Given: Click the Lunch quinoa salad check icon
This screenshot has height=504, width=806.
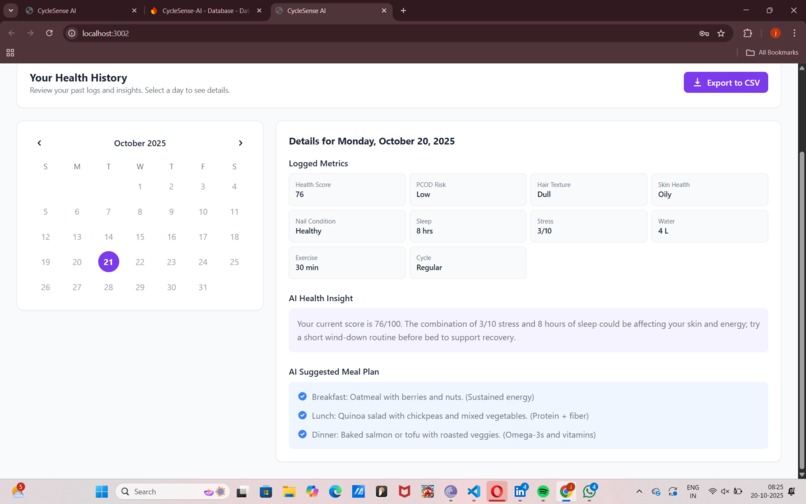Looking at the screenshot, I should click(x=302, y=416).
